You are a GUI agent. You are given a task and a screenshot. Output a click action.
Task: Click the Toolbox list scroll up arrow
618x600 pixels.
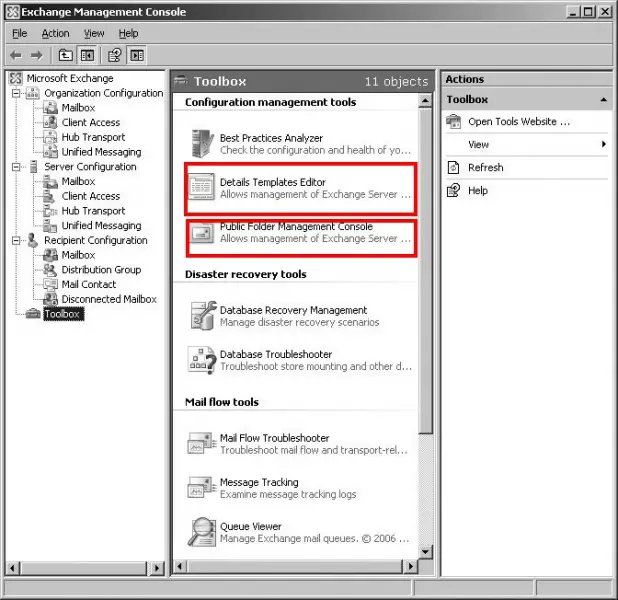tap(425, 101)
